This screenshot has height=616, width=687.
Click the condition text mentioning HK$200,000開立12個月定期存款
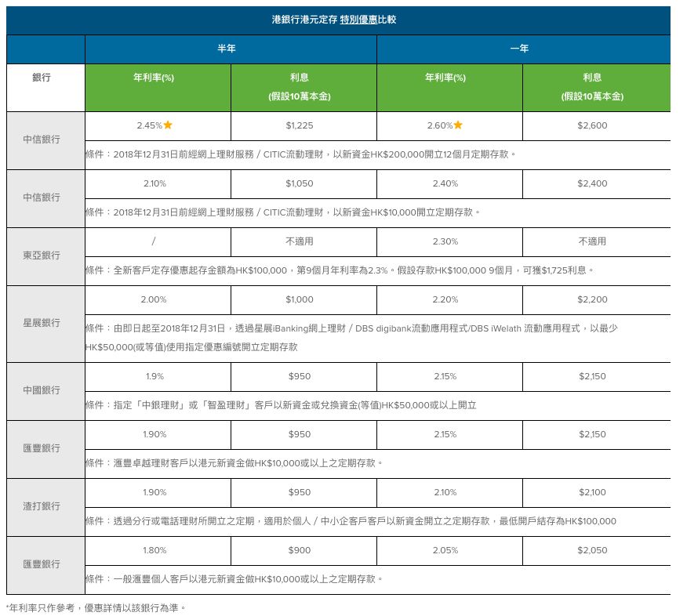point(300,154)
